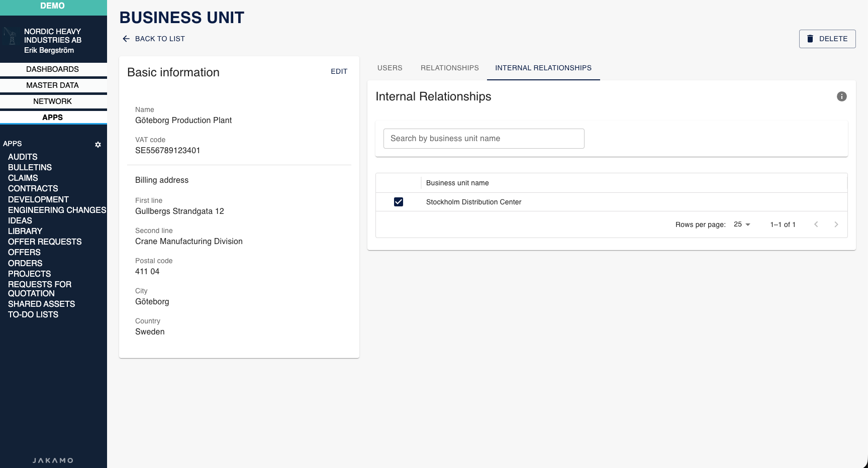Open the Network section
The image size is (868, 468).
53,101
